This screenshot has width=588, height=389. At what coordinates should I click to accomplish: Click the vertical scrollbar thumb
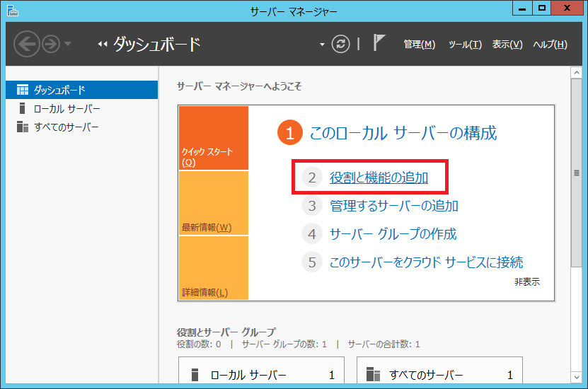tap(576, 171)
